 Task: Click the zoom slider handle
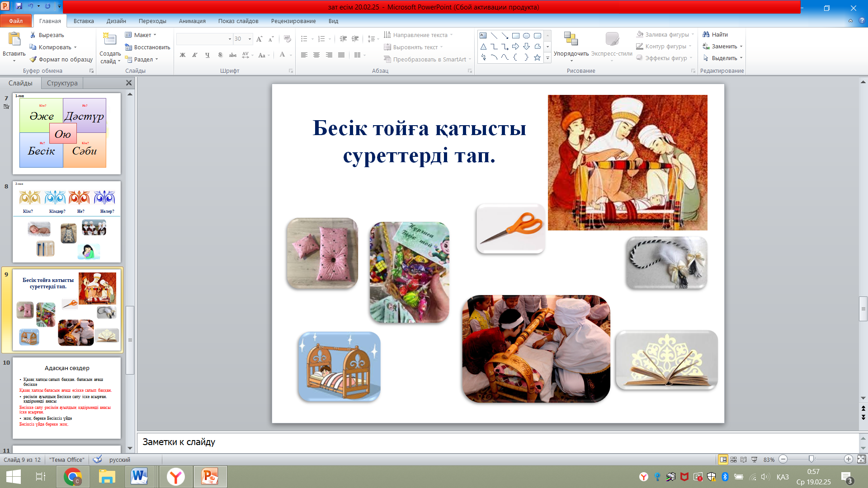pyautogui.click(x=811, y=460)
